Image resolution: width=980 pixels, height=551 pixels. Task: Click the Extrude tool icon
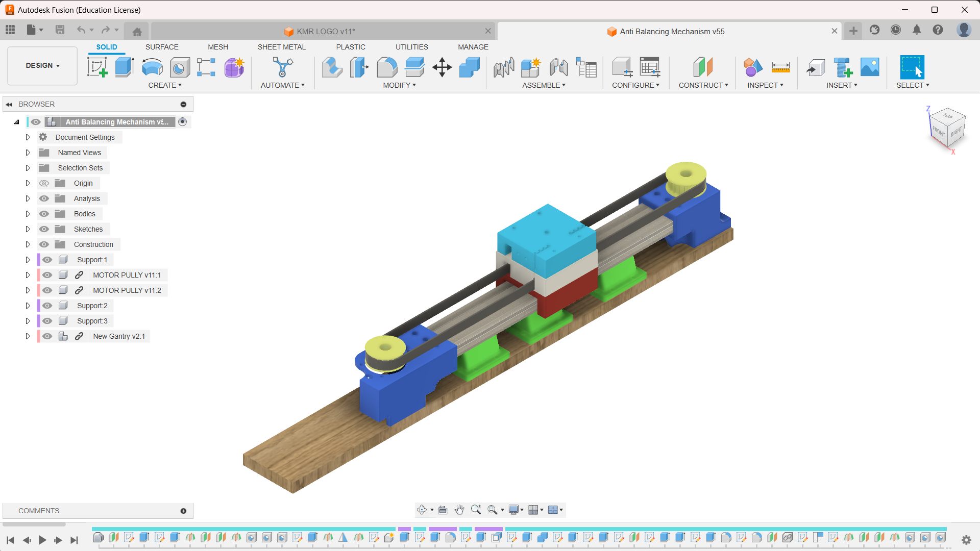pos(125,67)
